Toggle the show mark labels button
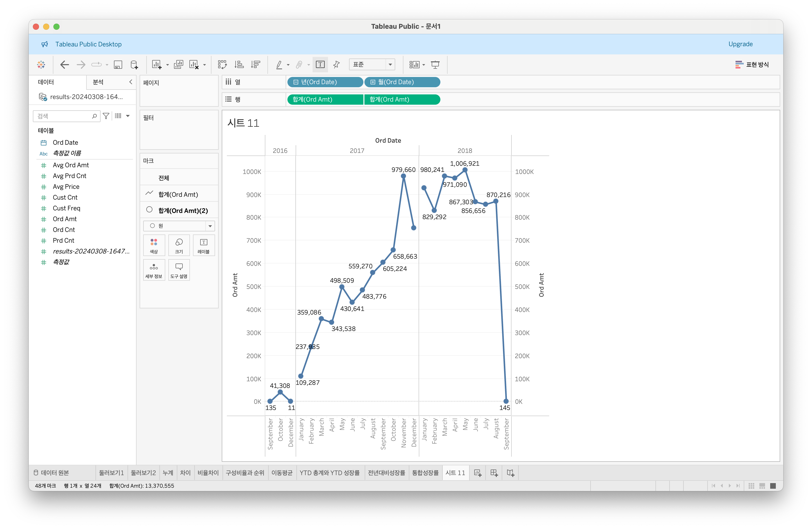Image resolution: width=812 pixels, height=529 pixels. click(x=320, y=64)
